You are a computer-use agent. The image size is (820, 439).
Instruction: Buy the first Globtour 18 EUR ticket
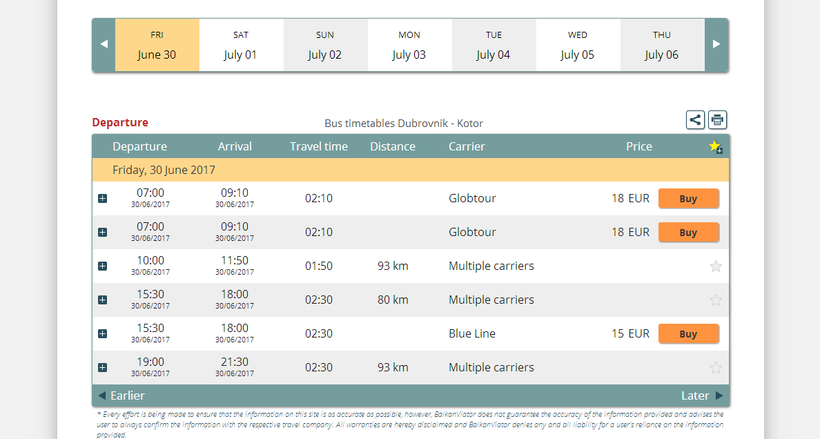[688, 198]
